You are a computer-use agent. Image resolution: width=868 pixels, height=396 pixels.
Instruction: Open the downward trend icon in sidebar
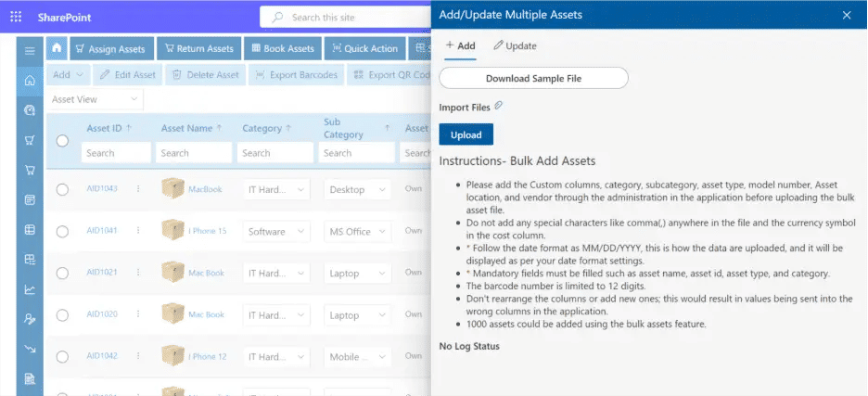[30, 349]
